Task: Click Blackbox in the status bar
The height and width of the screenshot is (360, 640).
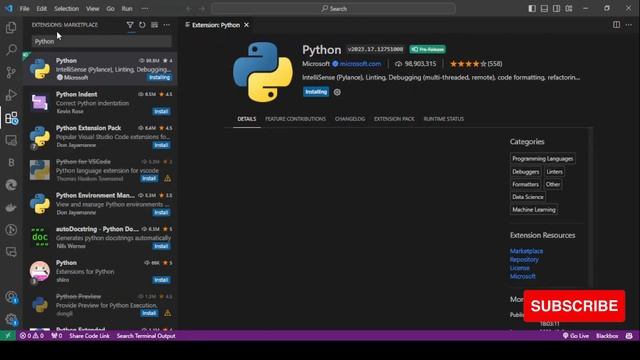Action: (x=607, y=336)
